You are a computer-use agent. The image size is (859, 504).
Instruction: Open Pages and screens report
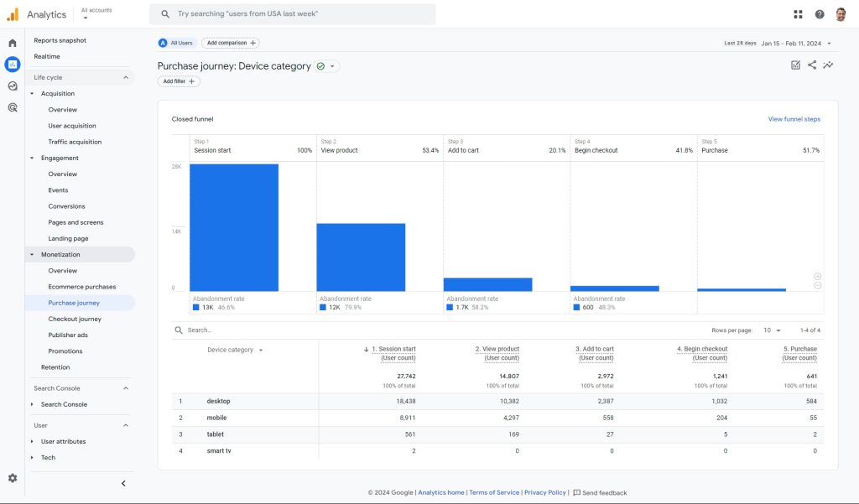[x=75, y=222]
